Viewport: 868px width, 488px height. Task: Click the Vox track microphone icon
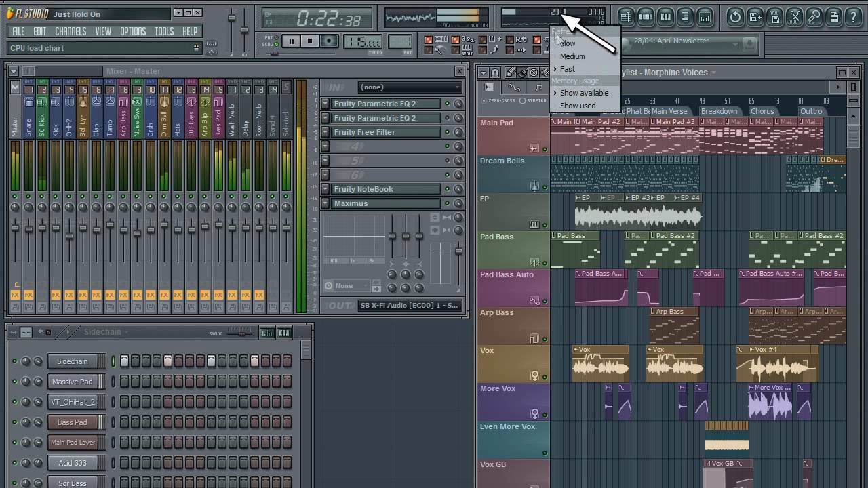pyautogui.click(x=534, y=375)
